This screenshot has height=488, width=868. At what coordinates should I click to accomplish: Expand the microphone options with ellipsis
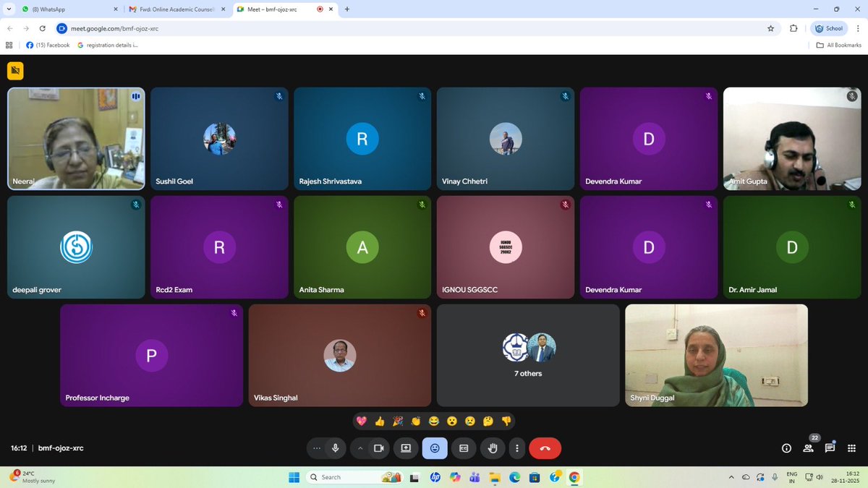[x=316, y=448]
